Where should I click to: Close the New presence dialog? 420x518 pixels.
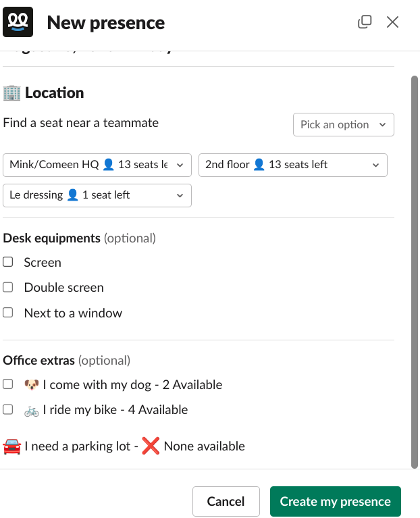point(392,22)
